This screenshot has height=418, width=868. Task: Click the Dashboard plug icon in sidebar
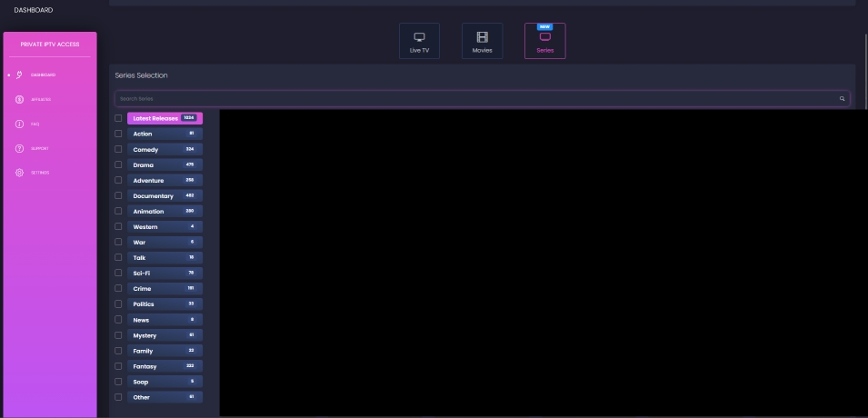point(19,75)
